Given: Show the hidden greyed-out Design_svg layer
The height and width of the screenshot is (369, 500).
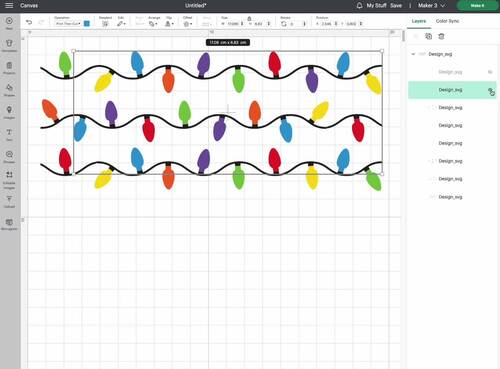Looking at the screenshot, I should [490, 72].
